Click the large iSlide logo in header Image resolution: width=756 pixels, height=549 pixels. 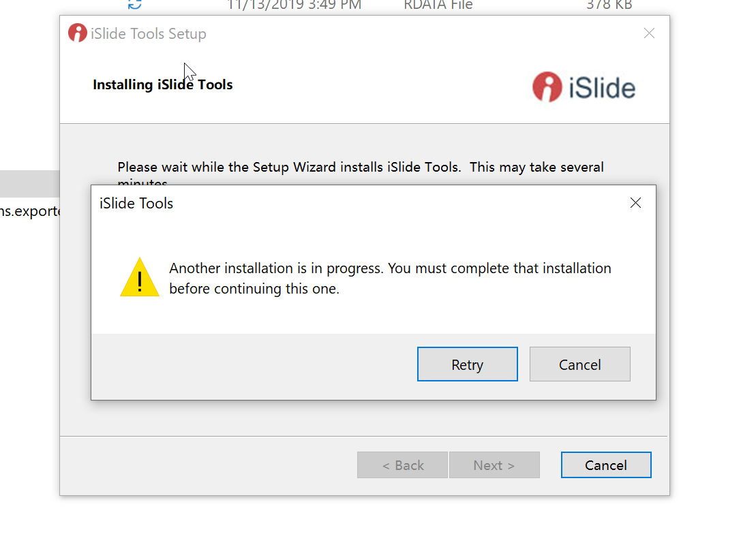coord(584,87)
